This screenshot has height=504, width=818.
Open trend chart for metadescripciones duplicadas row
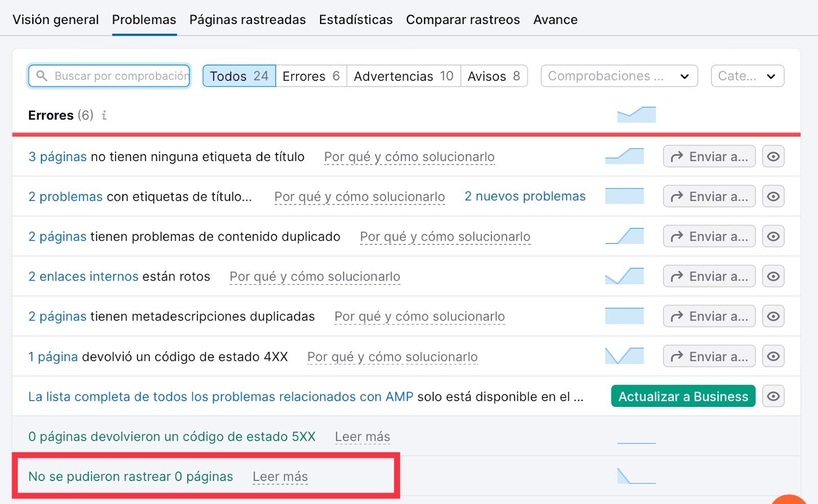624,316
